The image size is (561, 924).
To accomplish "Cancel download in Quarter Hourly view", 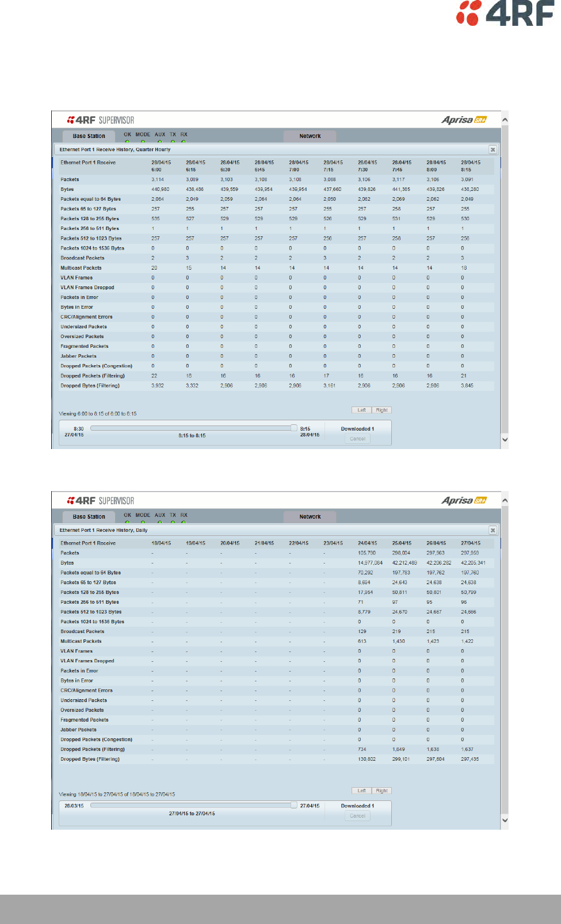I will tap(357, 439).
